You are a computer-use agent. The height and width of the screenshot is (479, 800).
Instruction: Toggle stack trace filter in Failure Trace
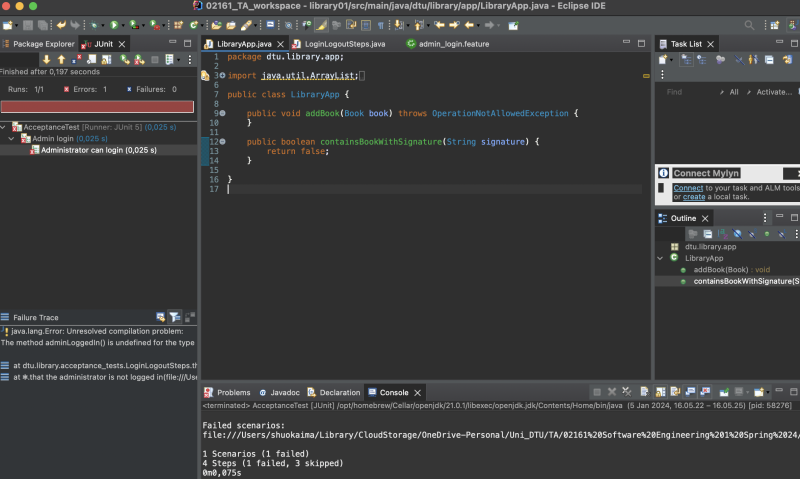click(x=174, y=317)
